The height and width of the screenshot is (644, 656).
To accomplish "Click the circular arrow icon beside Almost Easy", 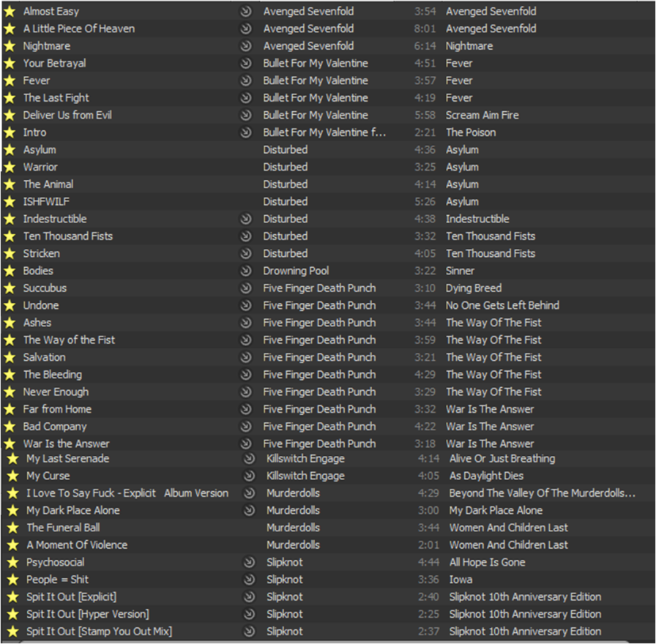I will (x=246, y=12).
